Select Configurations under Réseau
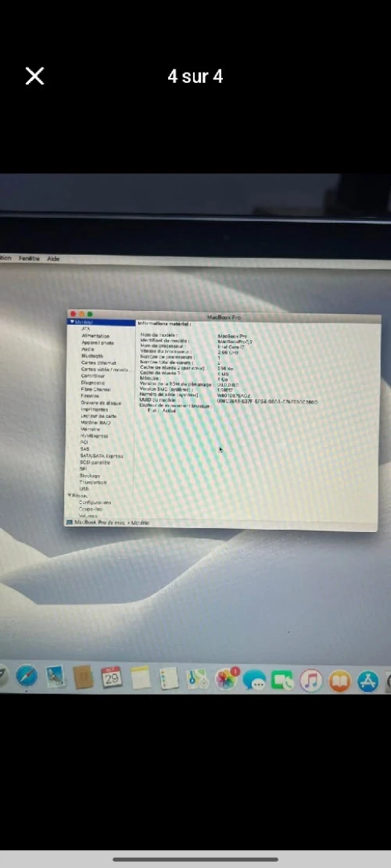 (x=95, y=502)
